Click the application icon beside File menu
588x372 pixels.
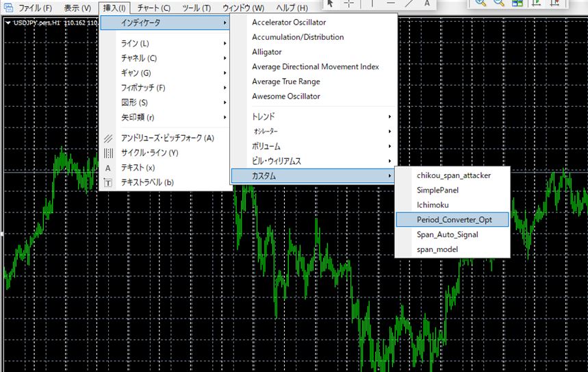(8, 7)
